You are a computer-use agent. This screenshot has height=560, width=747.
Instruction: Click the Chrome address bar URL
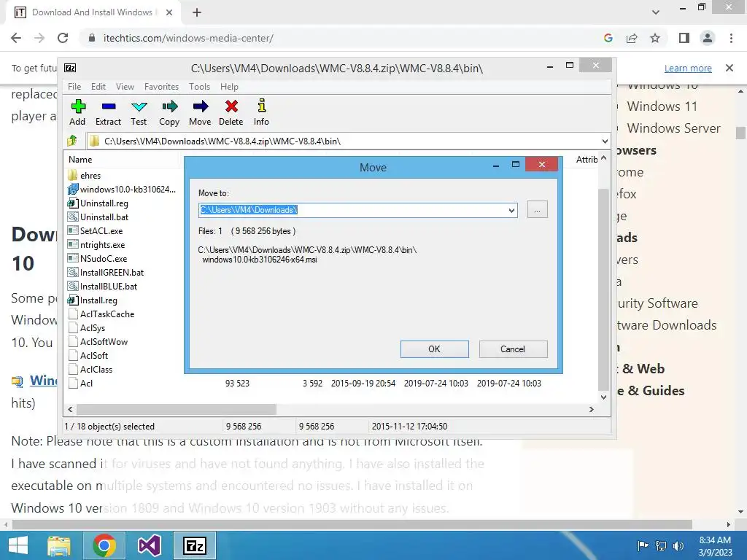pyautogui.click(x=188, y=38)
